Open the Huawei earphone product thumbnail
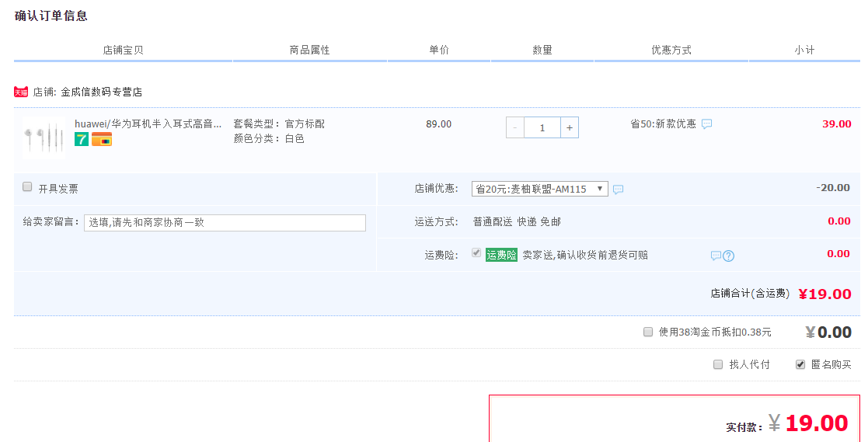 pyautogui.click(x=44, y=138)
